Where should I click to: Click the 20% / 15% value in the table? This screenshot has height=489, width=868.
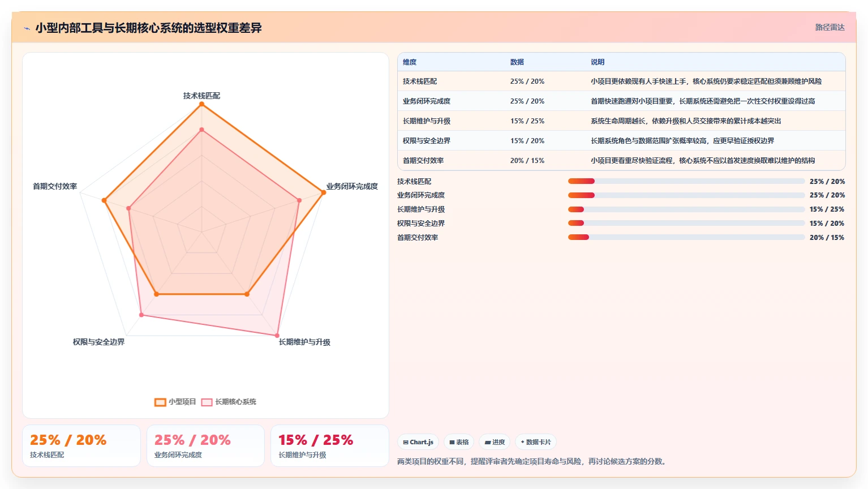[527, 161]
